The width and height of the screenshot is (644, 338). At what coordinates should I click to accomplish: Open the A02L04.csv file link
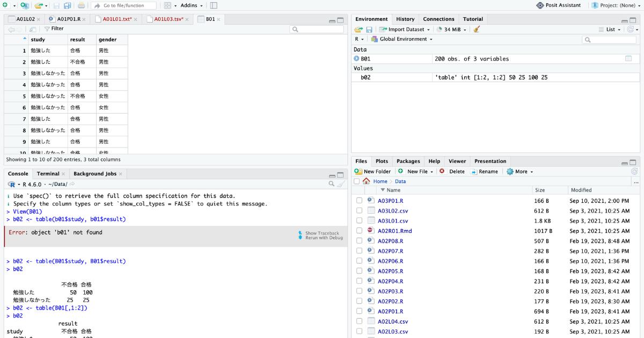(393, 321)
